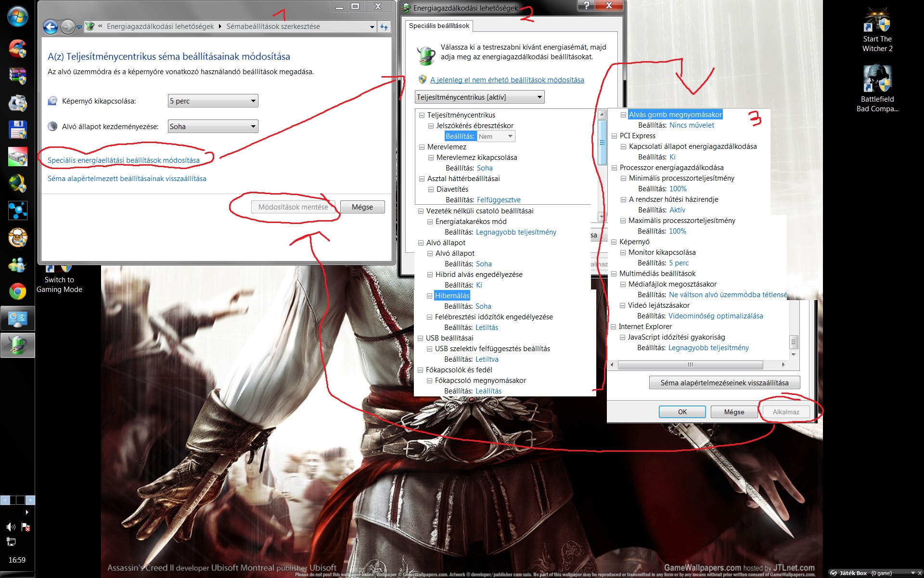Click Séma alapértelmezett beállításainak visszaállítása link
Image resolution: width=924 pixels, height=578 pixels.
click(127, 178)
